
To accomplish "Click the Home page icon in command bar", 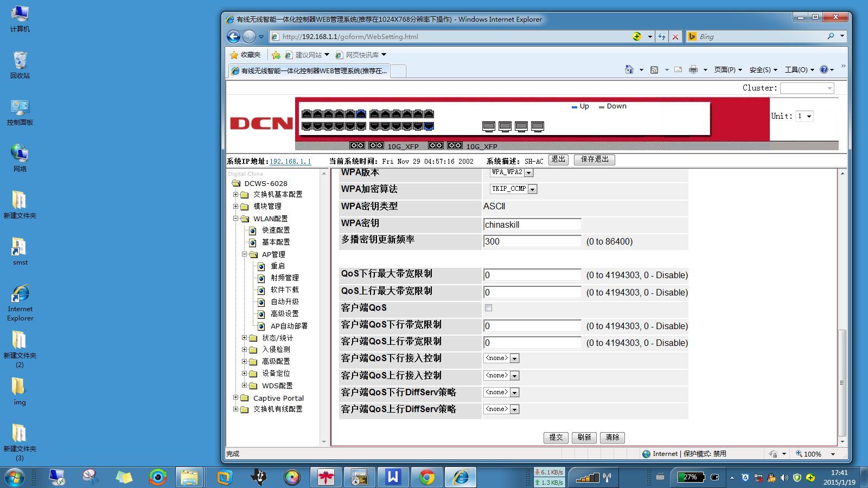I will coord(629,69).
